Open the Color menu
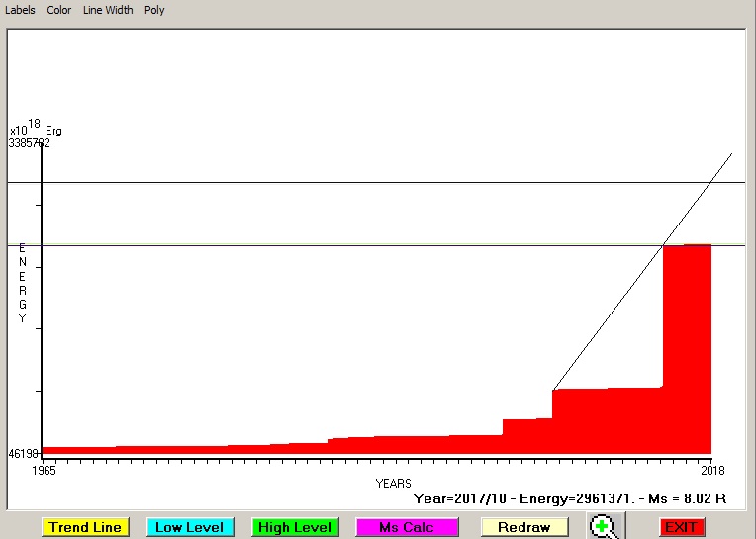The width and height of the screenshot is (756, 539). (x=59, y=10)
